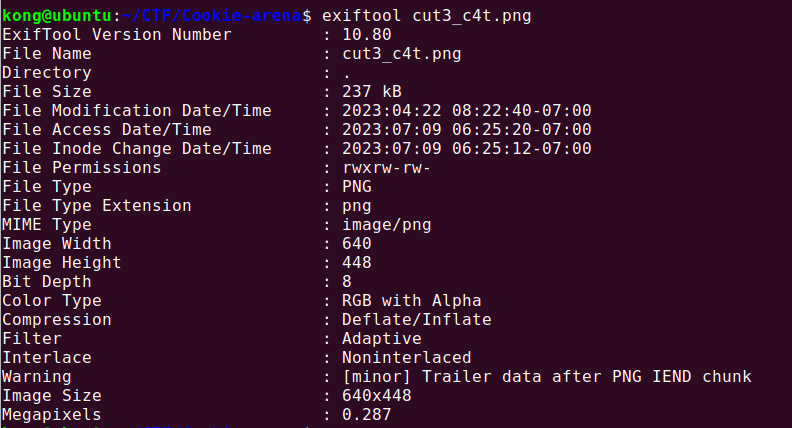Viewport: 792px width, 428px height.
Task: Click the File Size label
Action: coord(47,91)
